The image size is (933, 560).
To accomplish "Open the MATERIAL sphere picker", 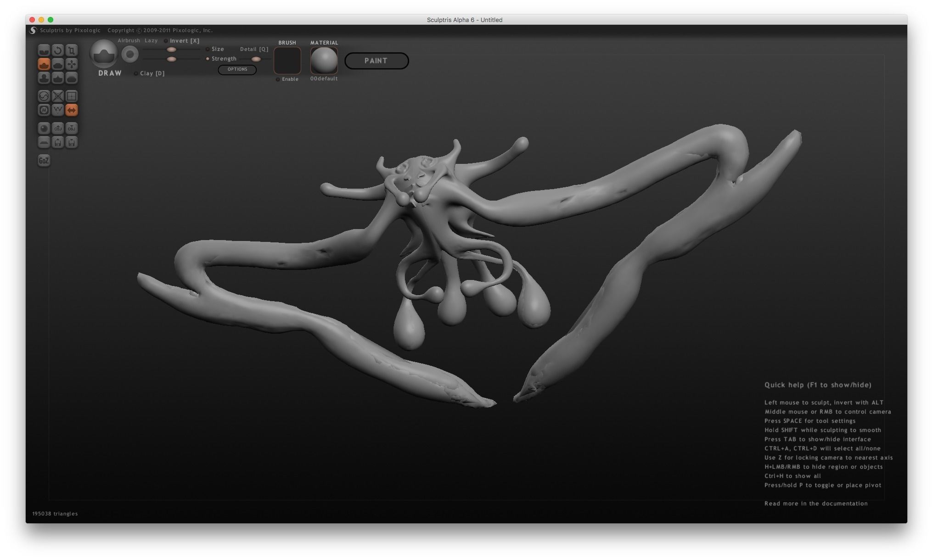I will pos(324,60).
